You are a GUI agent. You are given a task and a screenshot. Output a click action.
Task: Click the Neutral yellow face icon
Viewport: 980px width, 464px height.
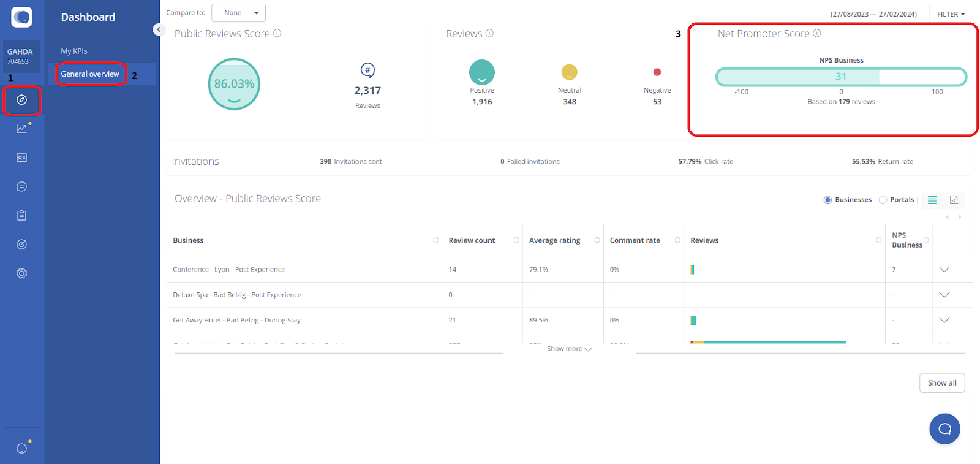pos(570,72)
